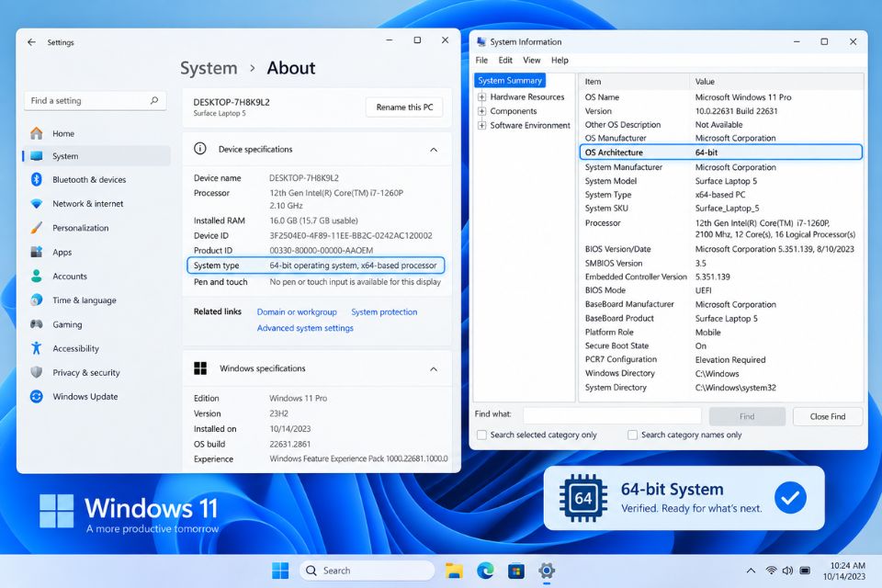Open Bluetooth & devices settings
882x588 pixels.
pyautogui.click(x=89, y=179)
